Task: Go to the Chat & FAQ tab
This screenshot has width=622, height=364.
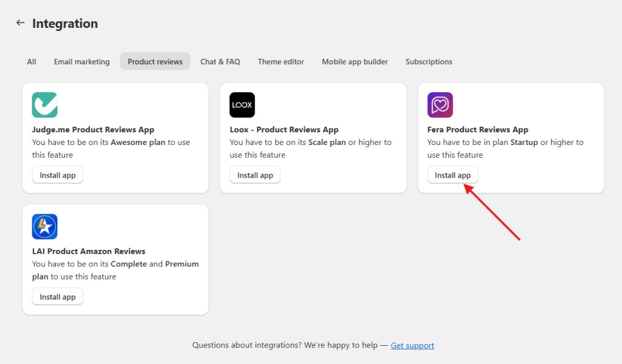Action: (220, 61)
